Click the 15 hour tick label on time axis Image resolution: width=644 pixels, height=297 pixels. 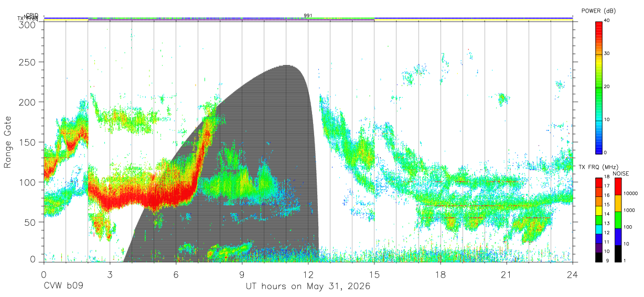coord(374,274)
